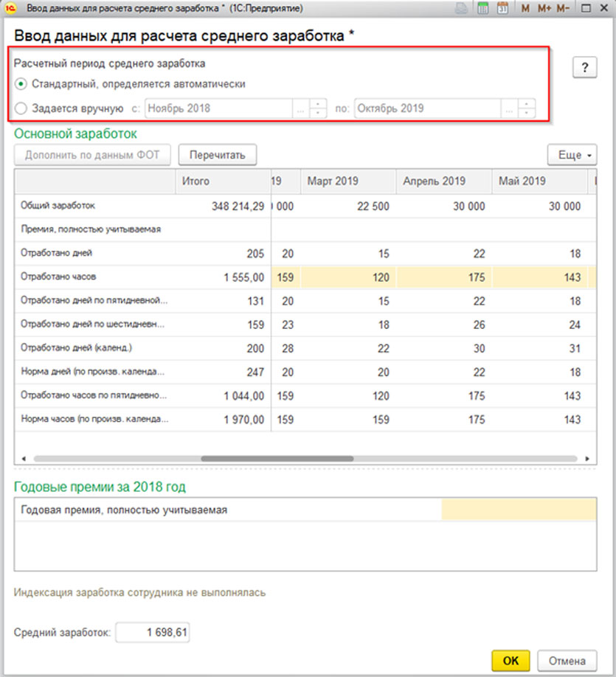Click the M- memory subtract button
This screenshot has height=677, width=616.
click(x=564, y=8)
